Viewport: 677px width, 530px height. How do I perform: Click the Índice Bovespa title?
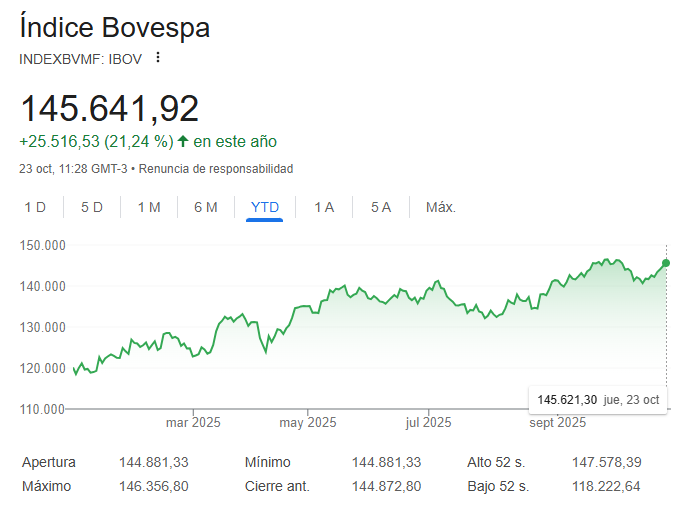tap(114, 27)
